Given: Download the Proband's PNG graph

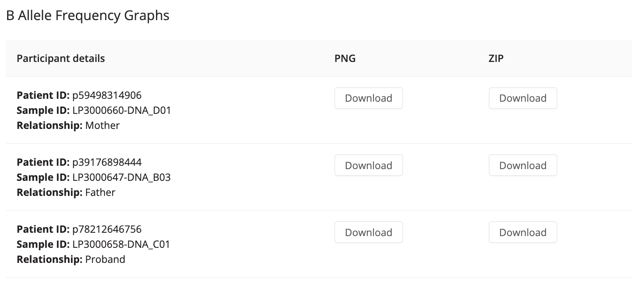Looking at the screenshot, I should coord(369,232).
